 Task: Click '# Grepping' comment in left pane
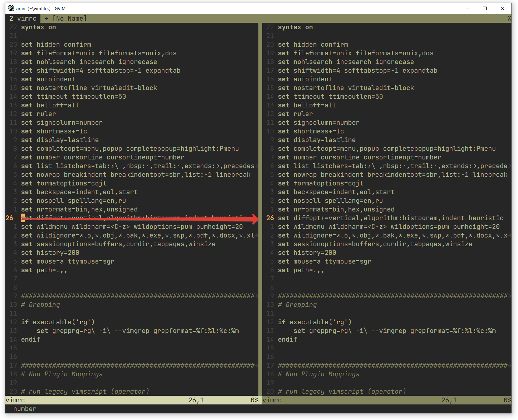pos(40,305)
